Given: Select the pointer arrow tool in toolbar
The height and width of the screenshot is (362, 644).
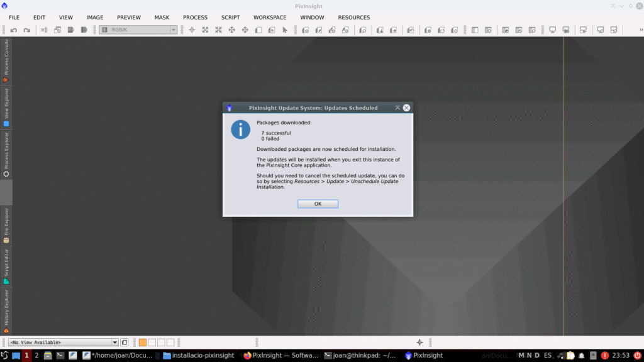Looking at the screenshot, I should point(284,30).
